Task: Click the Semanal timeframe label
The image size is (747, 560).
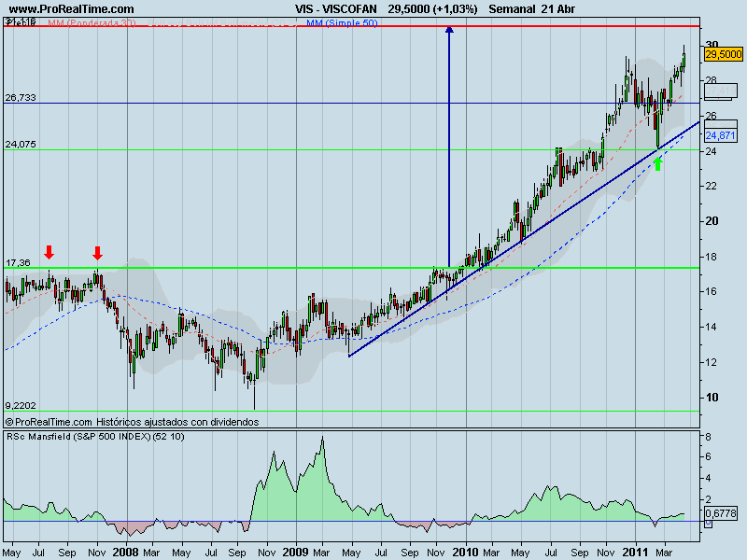Action: (x=512, y=8)
